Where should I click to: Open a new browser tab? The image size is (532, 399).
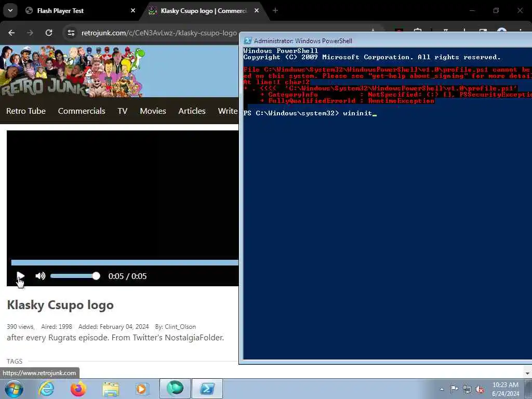(275, 10)
